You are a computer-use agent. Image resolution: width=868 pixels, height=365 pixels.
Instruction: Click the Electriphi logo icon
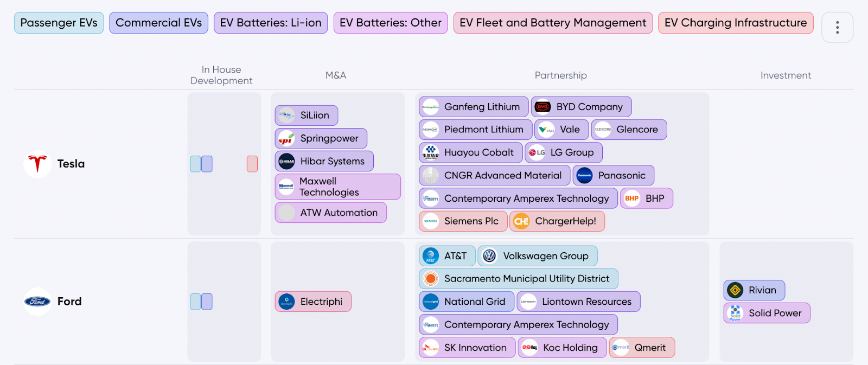point(286,302)
